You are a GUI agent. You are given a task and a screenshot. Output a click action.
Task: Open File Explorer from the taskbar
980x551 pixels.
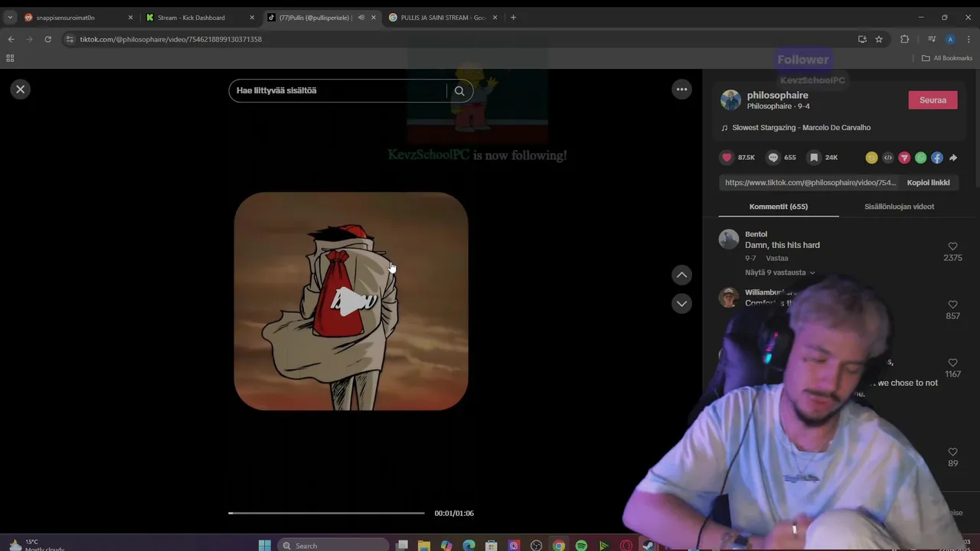423,545
